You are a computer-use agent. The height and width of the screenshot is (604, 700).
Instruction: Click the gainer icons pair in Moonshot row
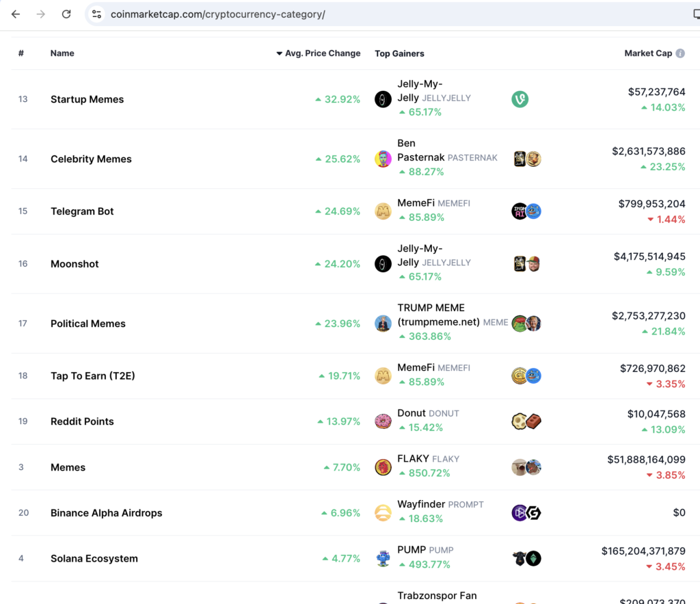527,263
